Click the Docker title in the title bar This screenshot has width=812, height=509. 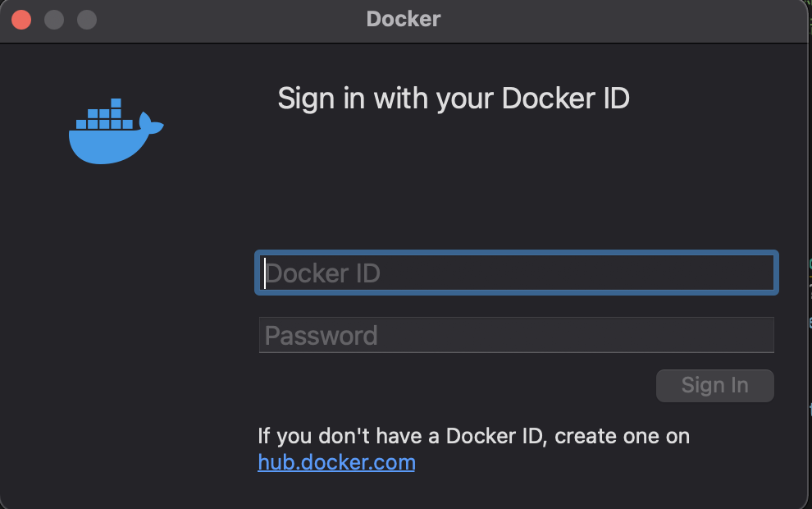click(x=403, y=18)
